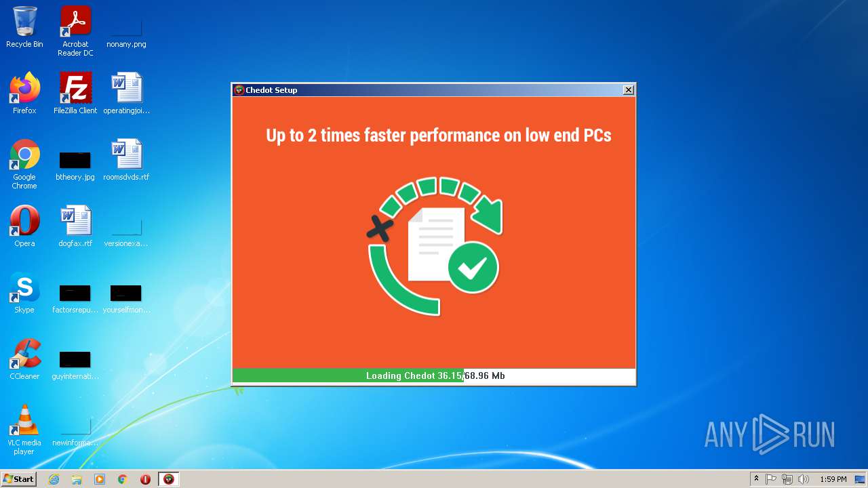
Task: Open Chrome from the taskbar
Action: click(123, 479)
